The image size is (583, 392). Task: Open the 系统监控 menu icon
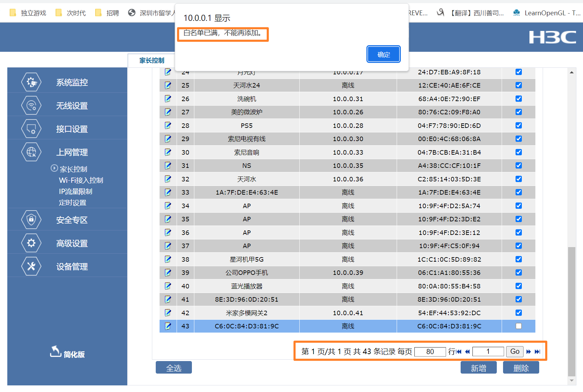[31, 82]
